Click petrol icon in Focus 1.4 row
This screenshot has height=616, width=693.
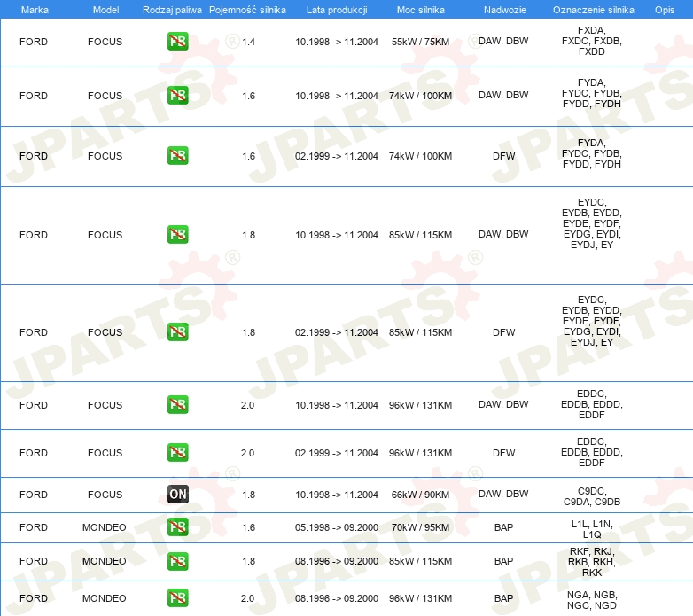[x=177, y=42]
